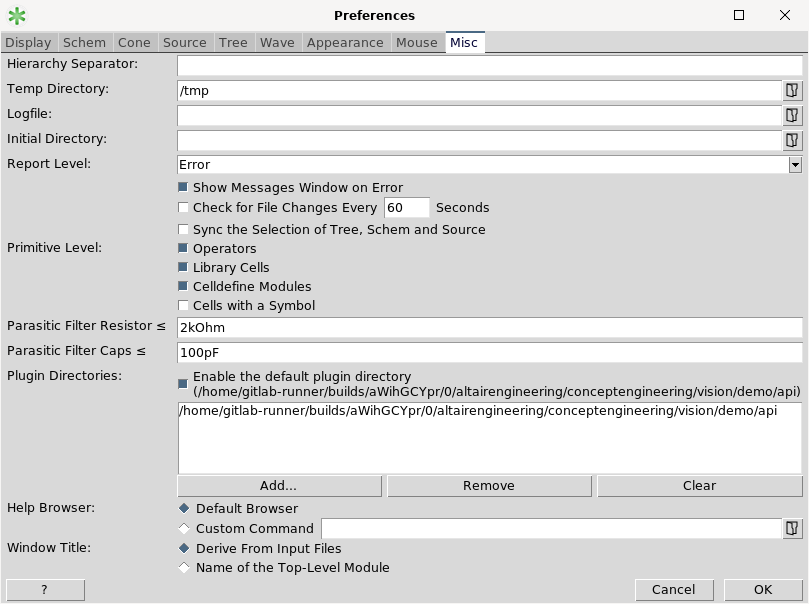Click the Temp Directory field containing /tmp
This screenshot has height=604, width=809.
(480, 91)
